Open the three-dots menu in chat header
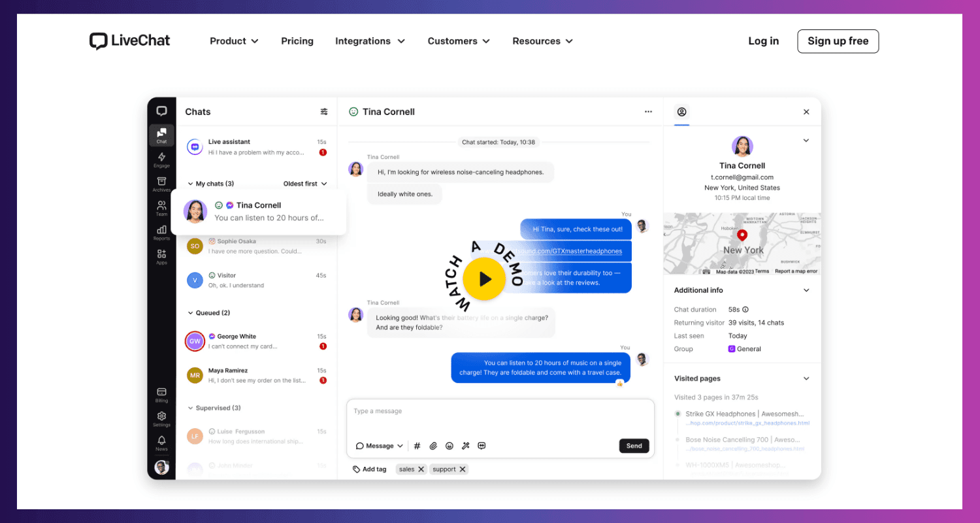Viewport: 980px width, 523px height. [648, 112]
